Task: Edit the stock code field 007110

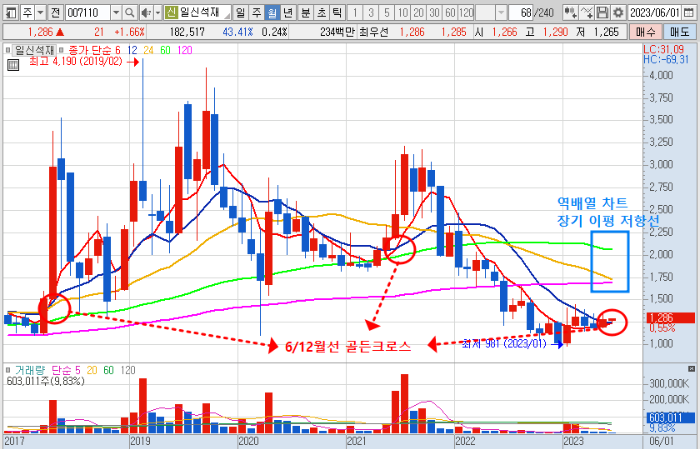Action: [x=88, y=12]
